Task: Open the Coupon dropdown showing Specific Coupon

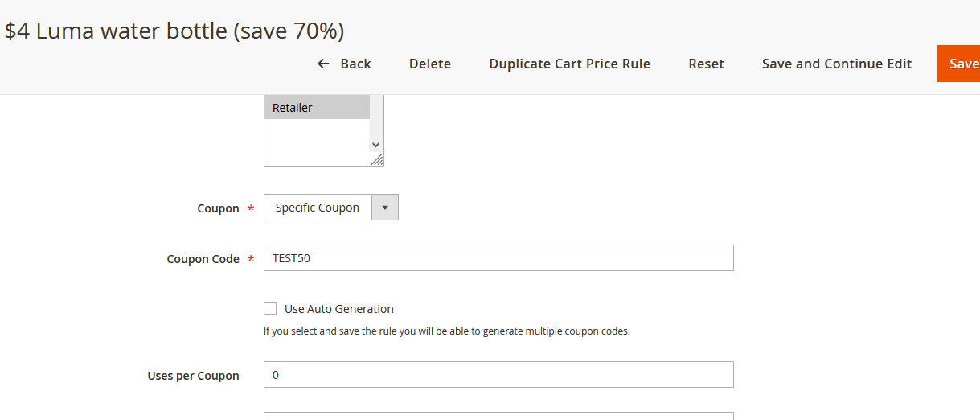Action: pos(318,208)
